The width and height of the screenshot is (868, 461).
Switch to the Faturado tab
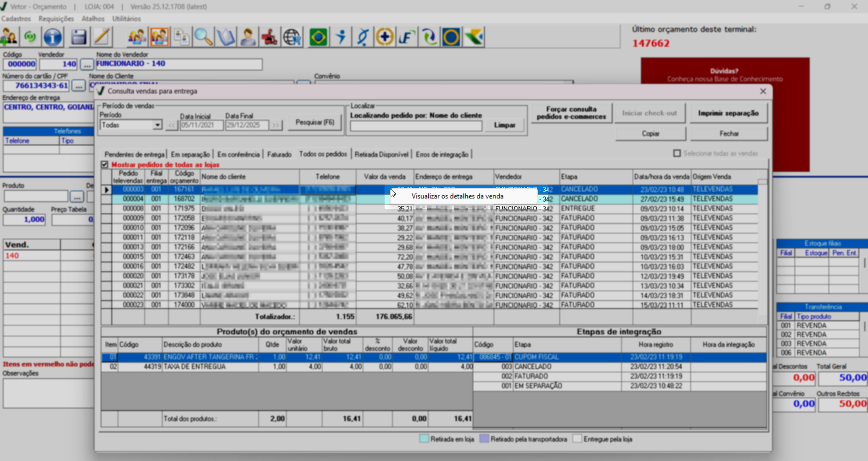[279, 155]
